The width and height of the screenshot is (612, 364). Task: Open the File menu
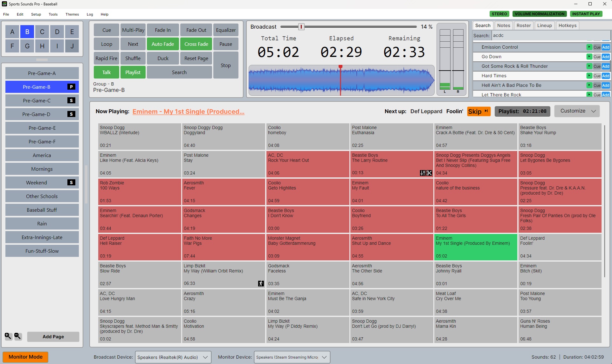[6, 14]
